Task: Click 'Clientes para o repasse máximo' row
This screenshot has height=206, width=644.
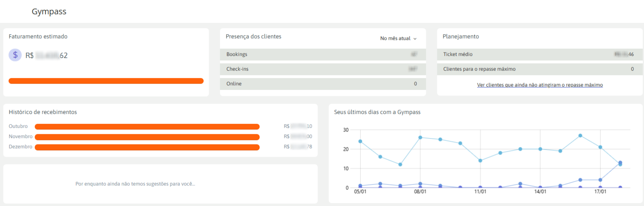Action: point(539,69)
